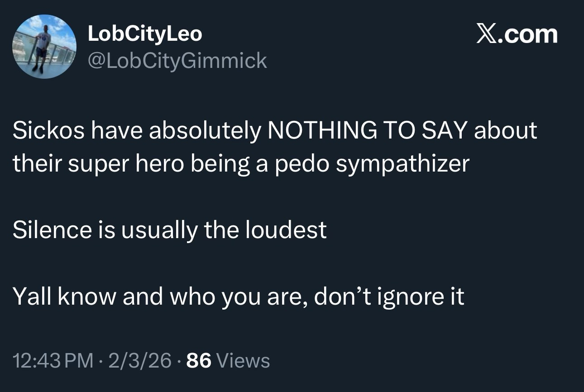The width and height of the screenshot is (584, 392).
Task: Click the "Silence is usually the loudest" line
Action: tap(170, 230)
